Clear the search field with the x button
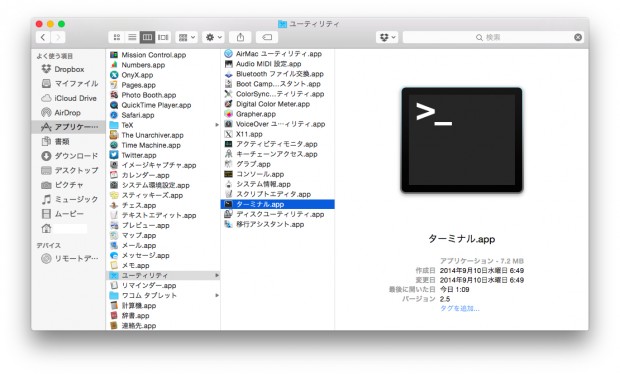The width and height of the screenshot is (620, 375). tap(578, 37)
